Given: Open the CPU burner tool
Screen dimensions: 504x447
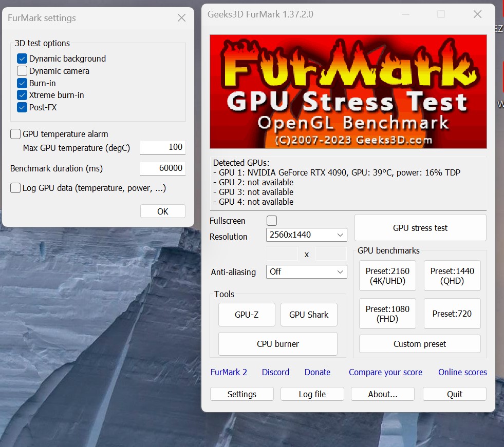Looking at the screenshot, I should coord(278,344).
